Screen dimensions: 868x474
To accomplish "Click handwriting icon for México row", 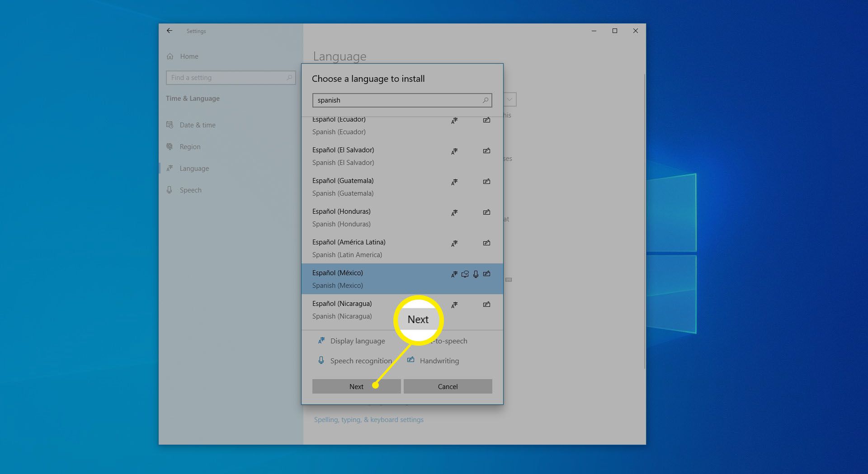I will pos(486,274).
